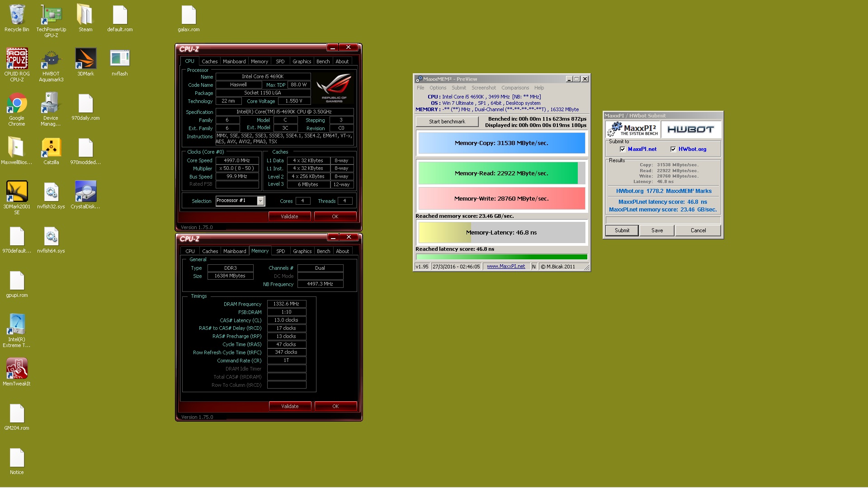The height and width of the screenshot is (488, 868).
Task: Click the empty text field in HWbot dialog
Action: pyautogui.click(x=663, y=220)
